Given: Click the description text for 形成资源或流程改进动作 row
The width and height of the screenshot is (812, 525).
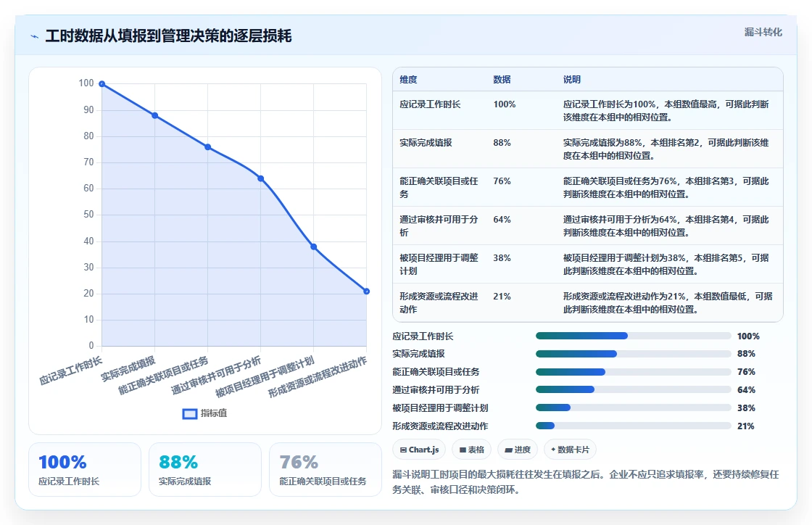Looking at the screenshot, I should [x=668, y=302].
